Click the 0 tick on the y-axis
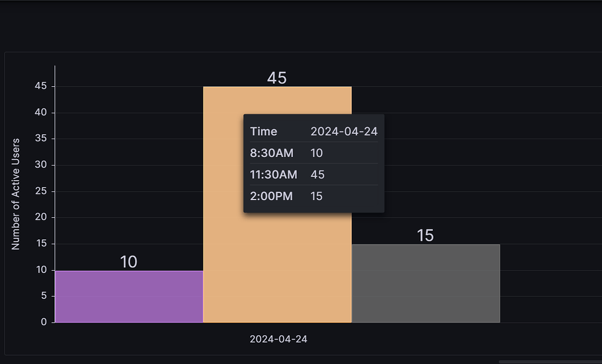Image resolution: width=602 pixels, height=364 pixels. [x=45, y=322]
